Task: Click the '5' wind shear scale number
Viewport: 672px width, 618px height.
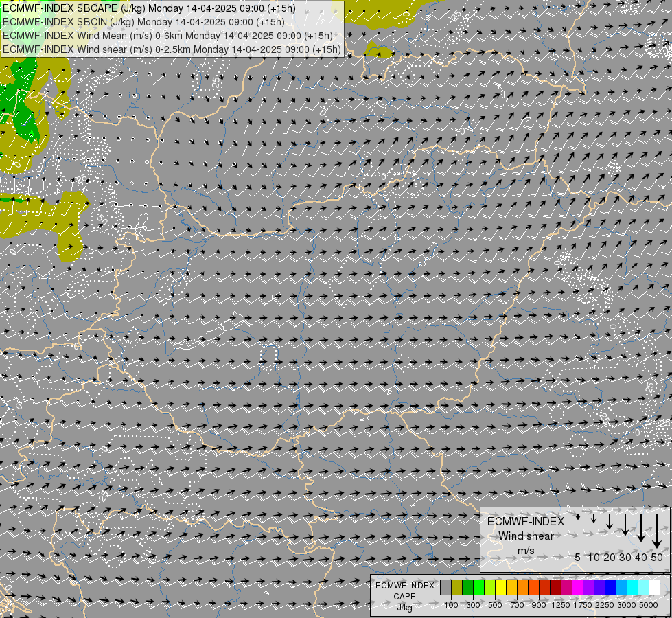Action: [x=578, y=557]
